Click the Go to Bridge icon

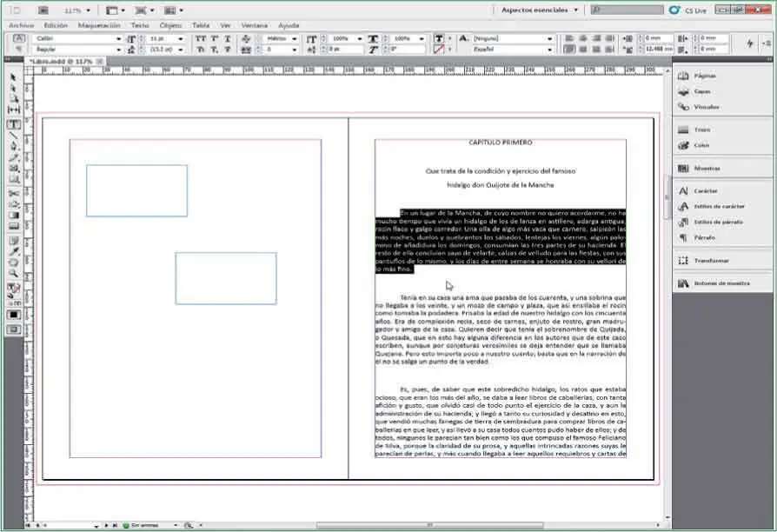click(43, 10)
